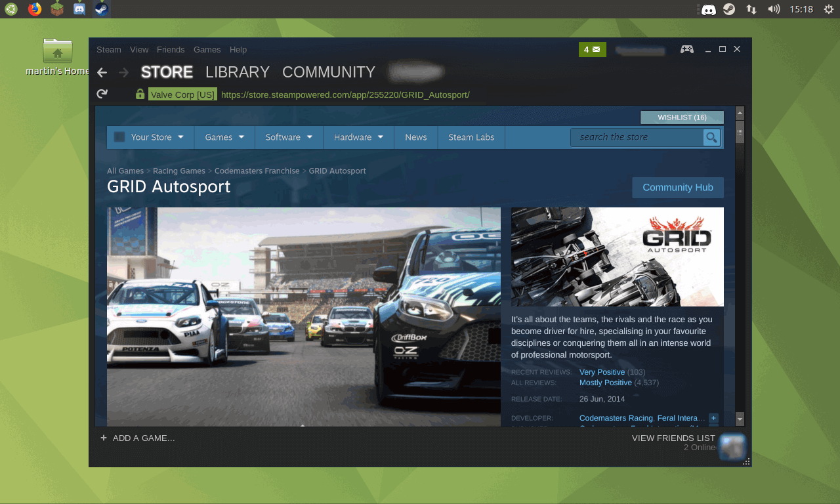Viewport: 840px width, 504px height.
Task: Open martin's Home folder on desktop
Action: tap(58, 56)
